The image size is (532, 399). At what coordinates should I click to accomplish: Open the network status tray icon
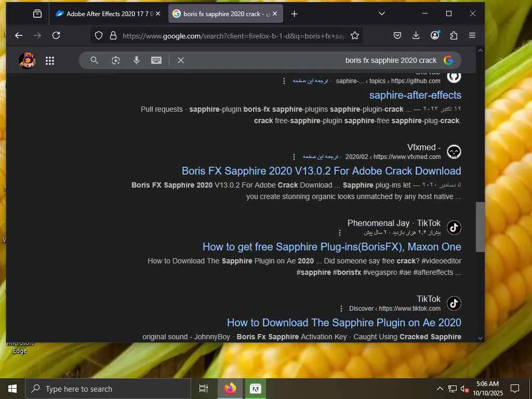click(453, 389)
